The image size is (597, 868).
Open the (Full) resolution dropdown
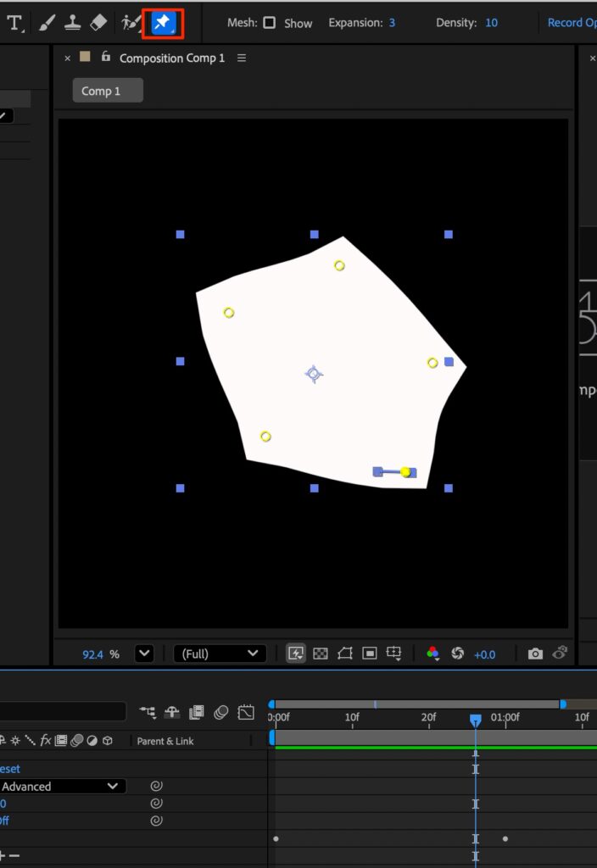point(219,654)
